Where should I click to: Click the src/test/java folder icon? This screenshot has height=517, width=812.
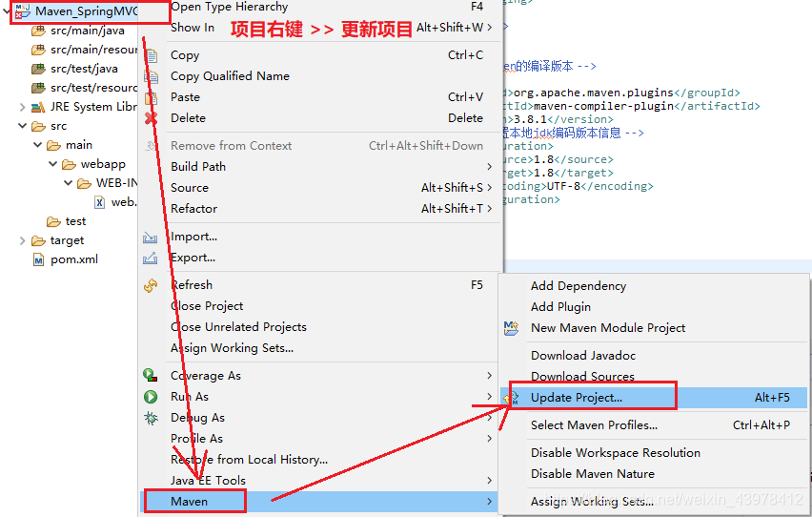[x=38, y=69]
